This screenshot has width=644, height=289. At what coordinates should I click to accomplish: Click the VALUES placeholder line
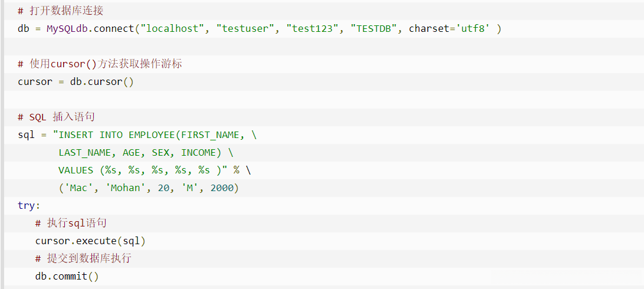point(143,170)
